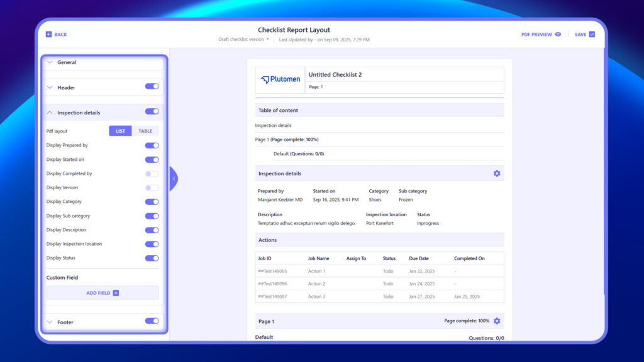This screenshot has height=362, width=644.
Task: Open PDF preview eye icon
Action: [x=558, y=35]
